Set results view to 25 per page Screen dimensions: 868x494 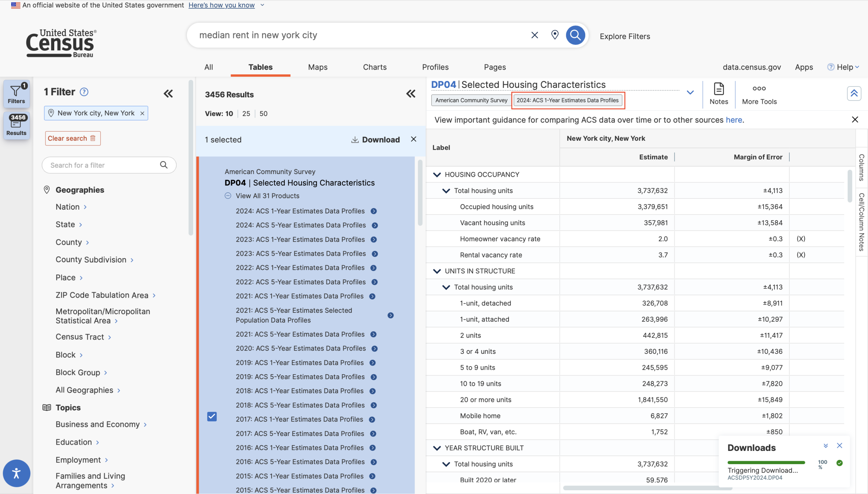pos(246,114)
